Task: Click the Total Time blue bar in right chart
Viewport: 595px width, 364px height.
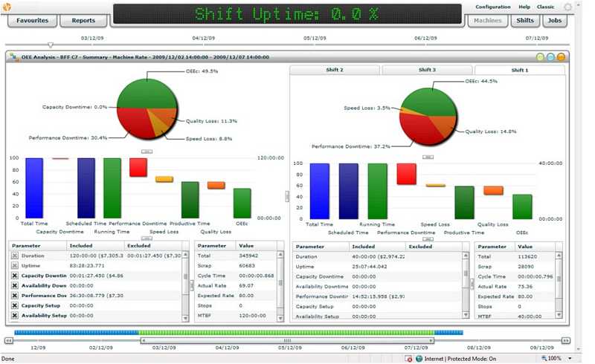Action: 320,191
